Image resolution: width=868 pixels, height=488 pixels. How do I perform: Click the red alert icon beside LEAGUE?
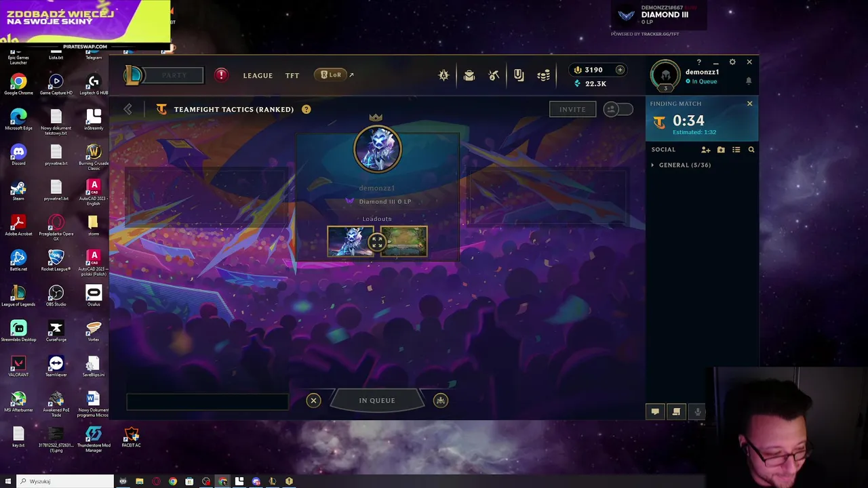coord(221,75)
